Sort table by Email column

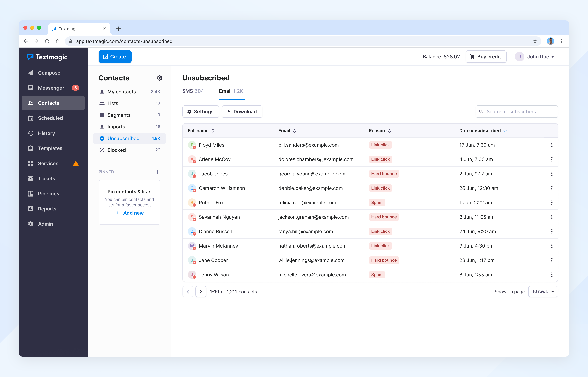pyautogui.click(x=287, y=131)
